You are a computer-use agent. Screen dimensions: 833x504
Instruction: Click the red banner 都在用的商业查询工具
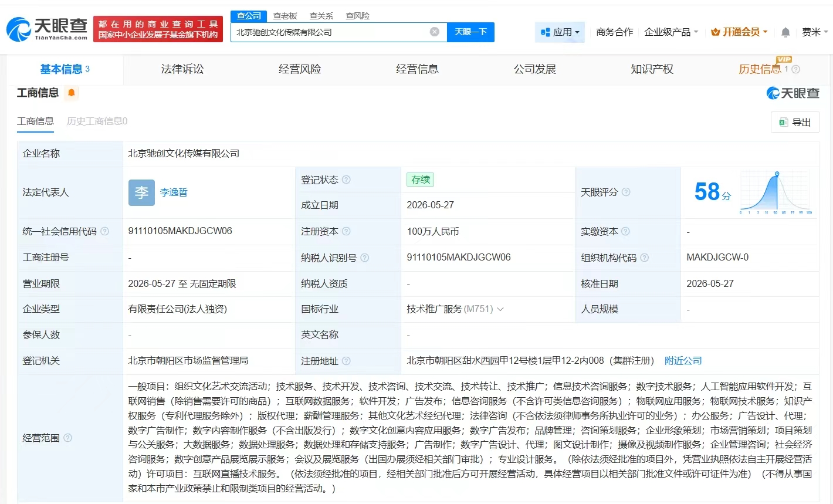click(158, 29)
